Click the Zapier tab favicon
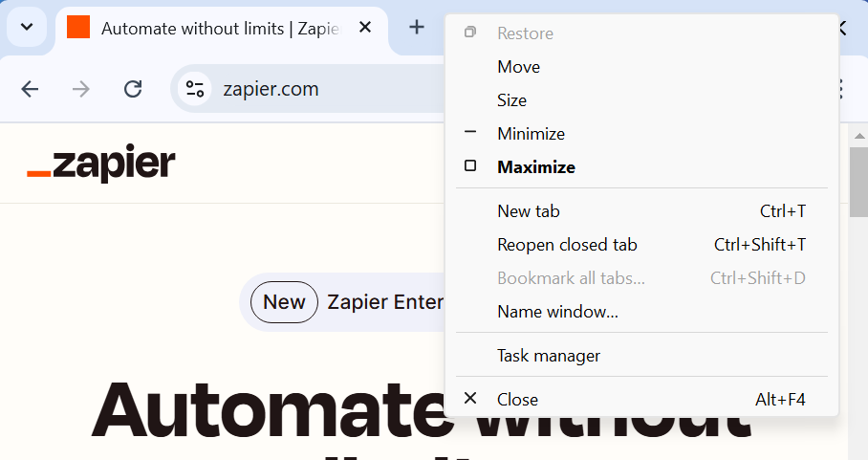 tap(78, 27)
